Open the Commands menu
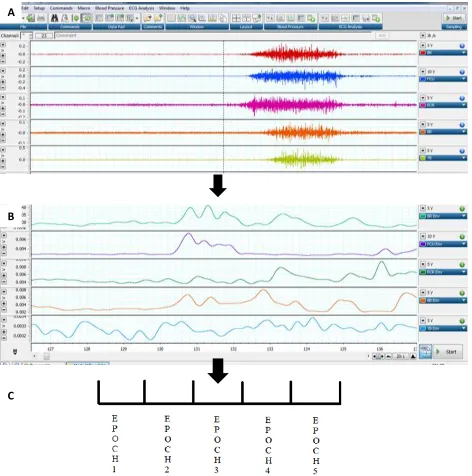This screenshot has width=472, height=476. coord(61,8)
